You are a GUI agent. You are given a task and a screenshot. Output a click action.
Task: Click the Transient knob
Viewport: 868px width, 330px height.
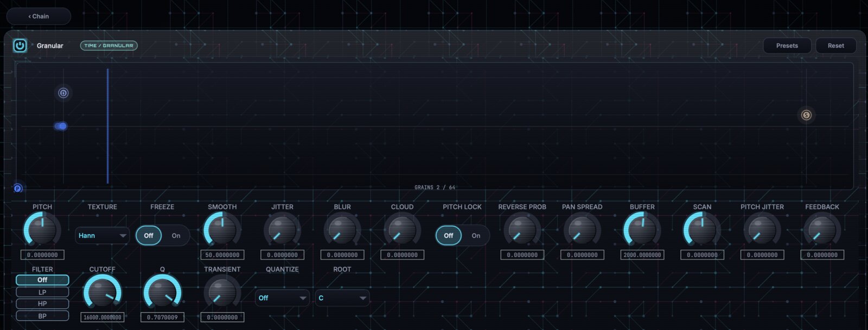pos(222,293)
